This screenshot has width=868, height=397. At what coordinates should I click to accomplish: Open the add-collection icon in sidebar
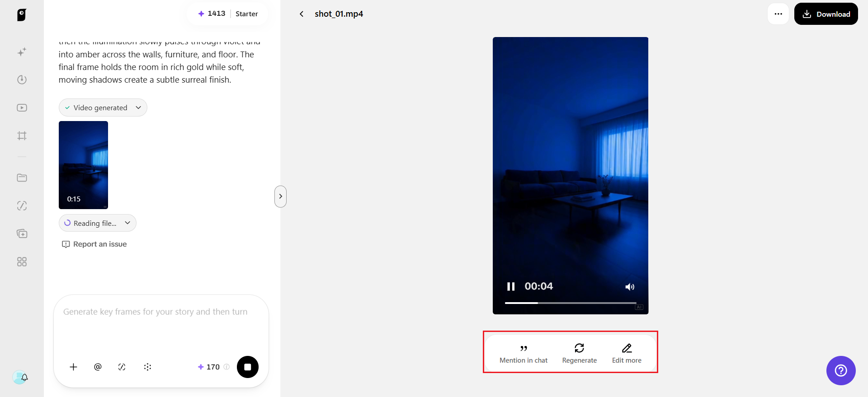[22, 234]
